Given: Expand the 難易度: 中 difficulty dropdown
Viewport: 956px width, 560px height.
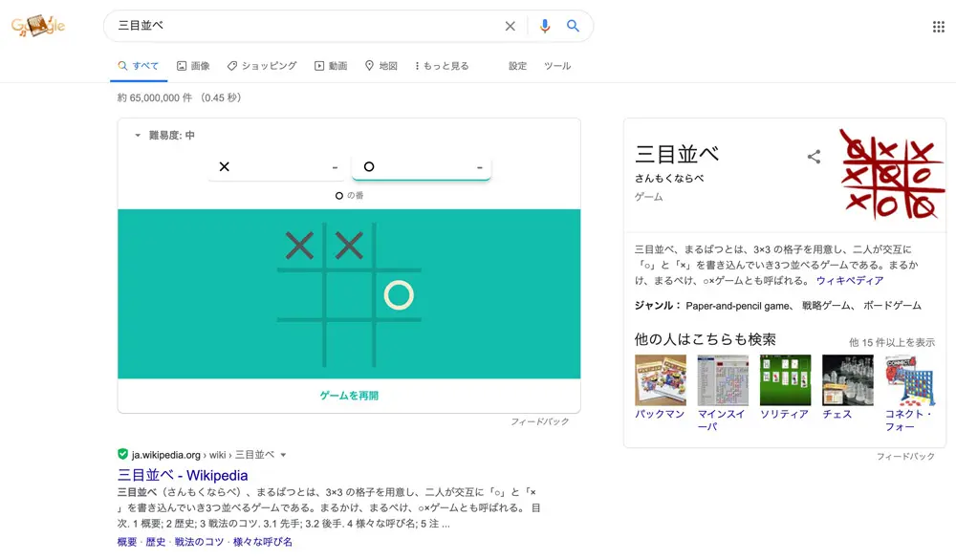Looking at the screenshot, I should [164, 136].
